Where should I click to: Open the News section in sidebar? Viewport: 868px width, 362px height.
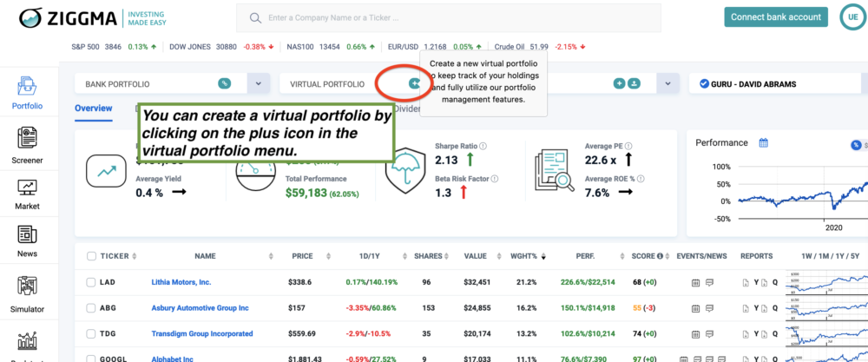(x=28, y=241)
